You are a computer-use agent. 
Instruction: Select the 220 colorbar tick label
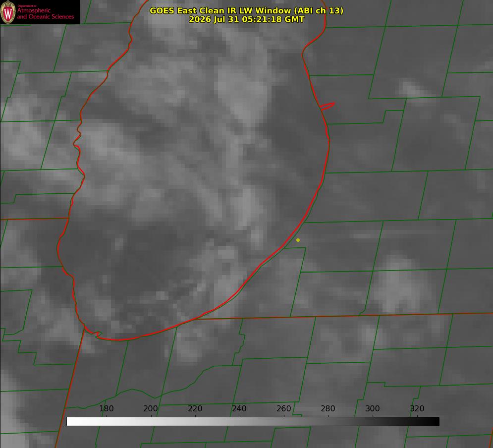(195, 408)
